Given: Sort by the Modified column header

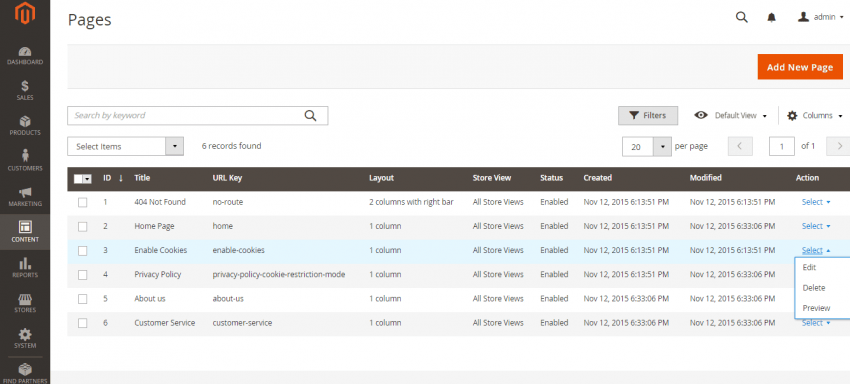Looking at the screenshot, I should [705, 178].
